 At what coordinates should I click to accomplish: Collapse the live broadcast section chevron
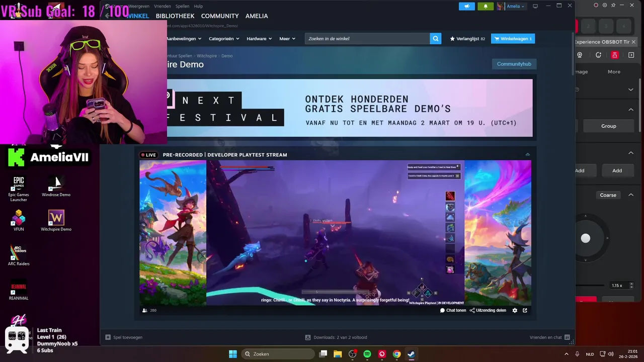point(527,155)
